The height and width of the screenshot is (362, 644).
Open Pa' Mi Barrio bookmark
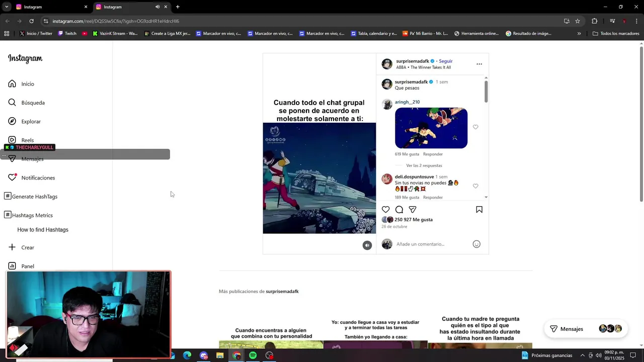425,34
